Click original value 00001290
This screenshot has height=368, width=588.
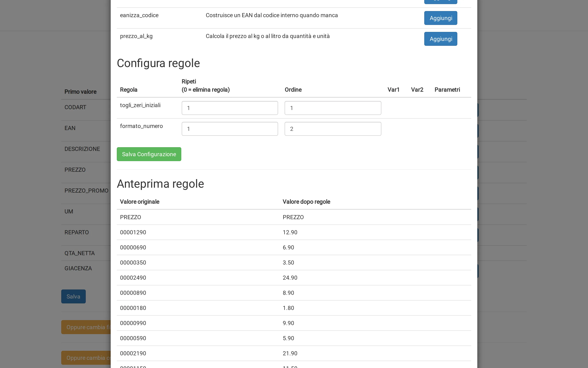(133, 232)
